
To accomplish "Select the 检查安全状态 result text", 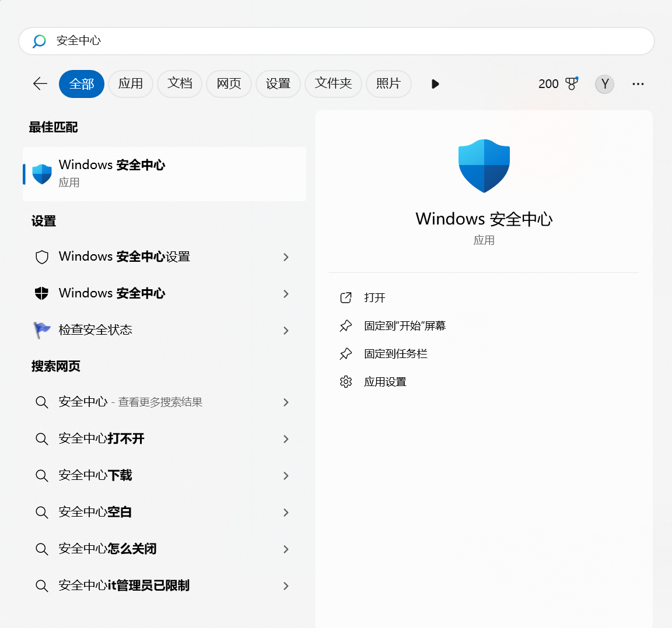I will click(x=96, y=330).
